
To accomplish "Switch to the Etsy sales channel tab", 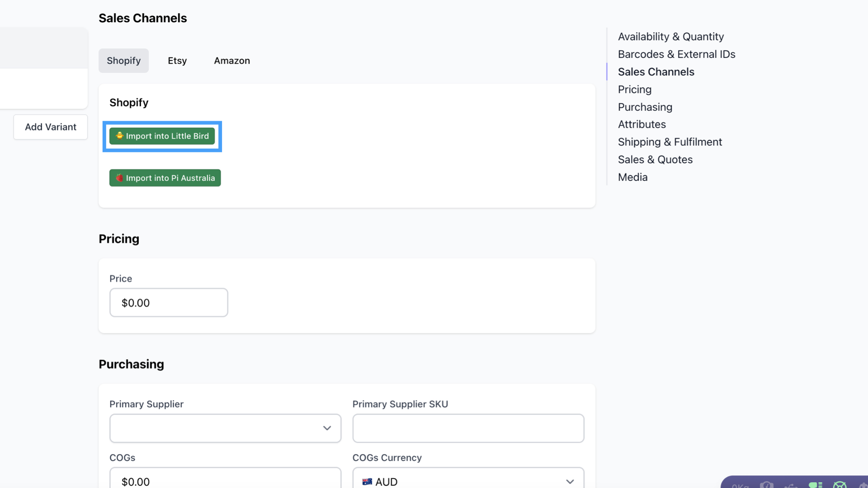I will click(177, 61).
